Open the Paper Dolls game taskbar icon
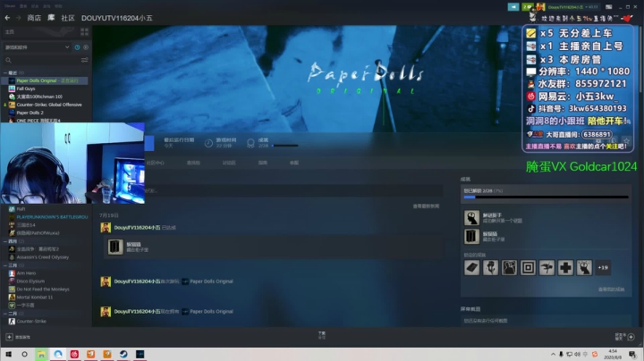The height and width of the screenshot is (361, 644). pyautogui.click(x=140, y=354)
